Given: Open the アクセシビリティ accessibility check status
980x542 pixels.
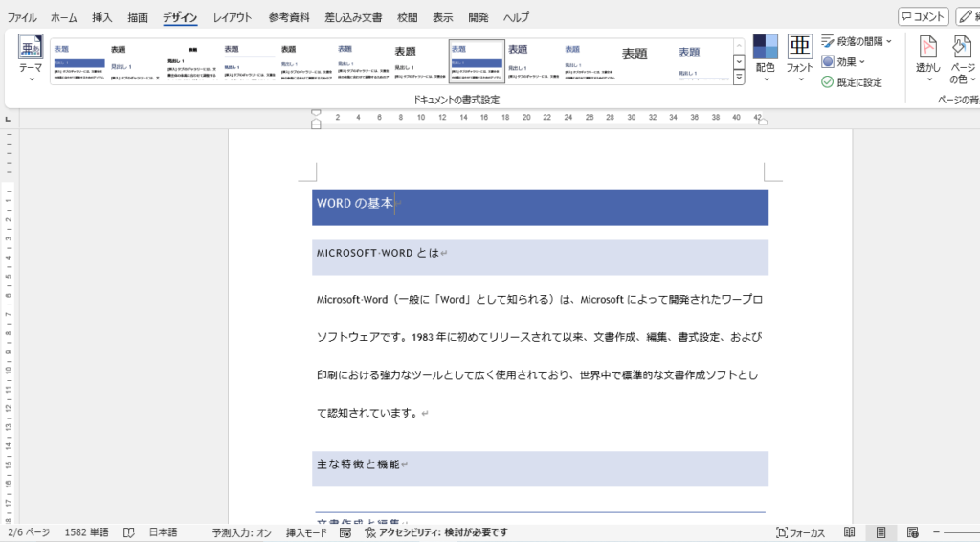Looking at the screenshot, I should 436,532.
